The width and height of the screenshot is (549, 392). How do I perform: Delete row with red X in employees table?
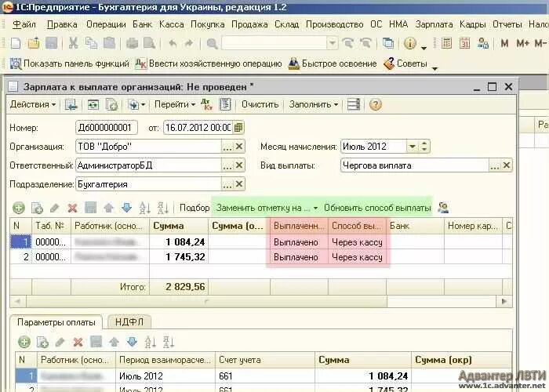[72, 208]
